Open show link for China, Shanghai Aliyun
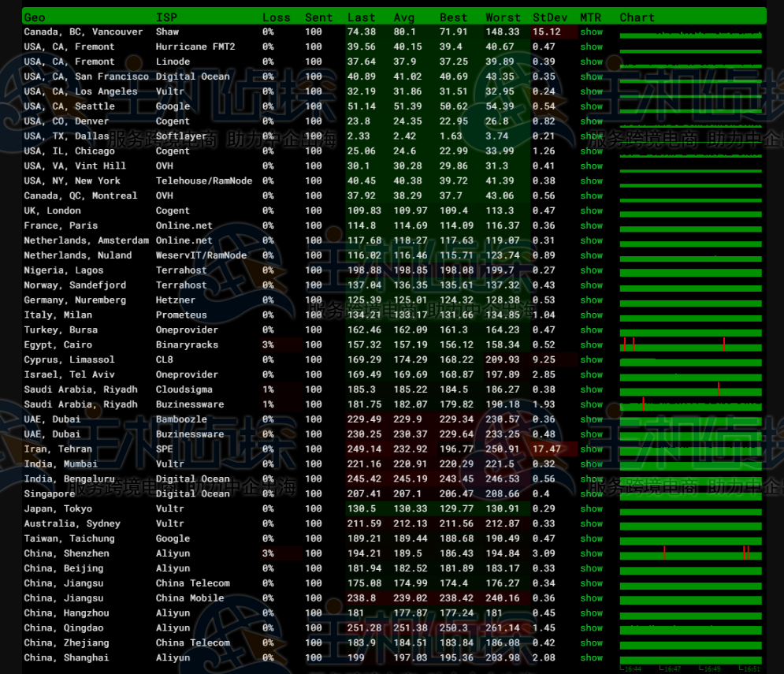This screenshot has height=674, width=784. tap(591, 658)
